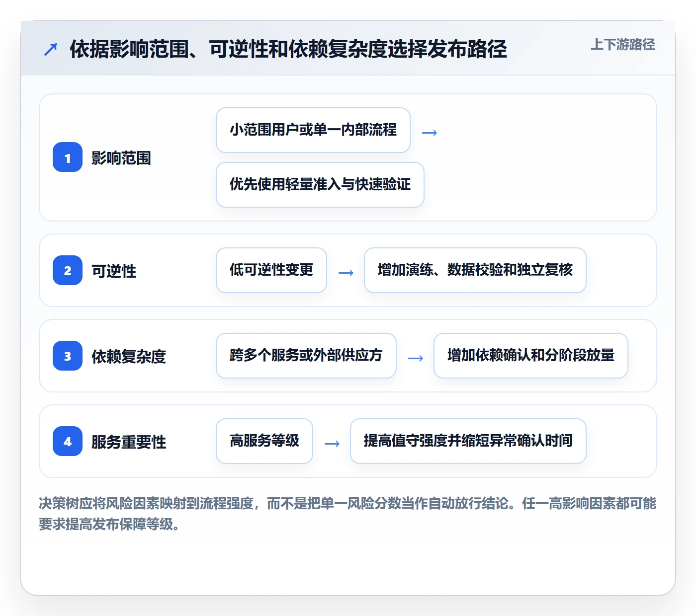Choose the 增加依赖确认和分阶段放量 result box
Image resolution: width=696 pixels, height=616 pixels.
coord(531,356)
